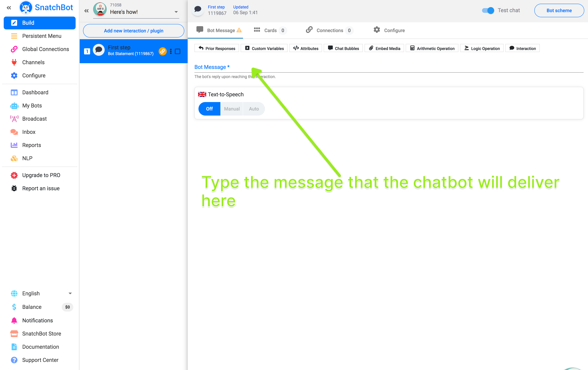
Task: Click the orange link icon on First step
Action: [162, 51]
